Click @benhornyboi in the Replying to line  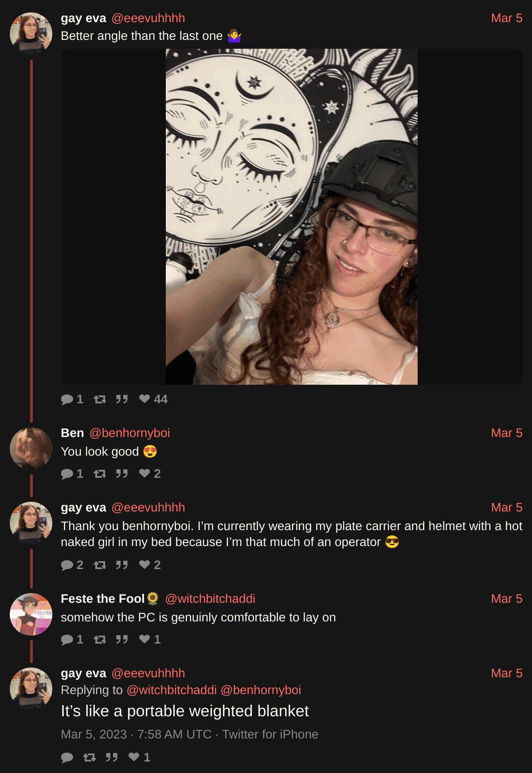click(x=261, y=690)
